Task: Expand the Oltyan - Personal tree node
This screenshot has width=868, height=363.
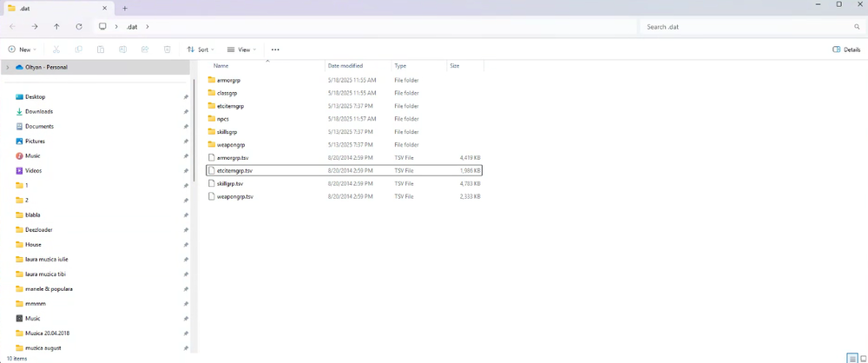Action: [x=8, y=67]
